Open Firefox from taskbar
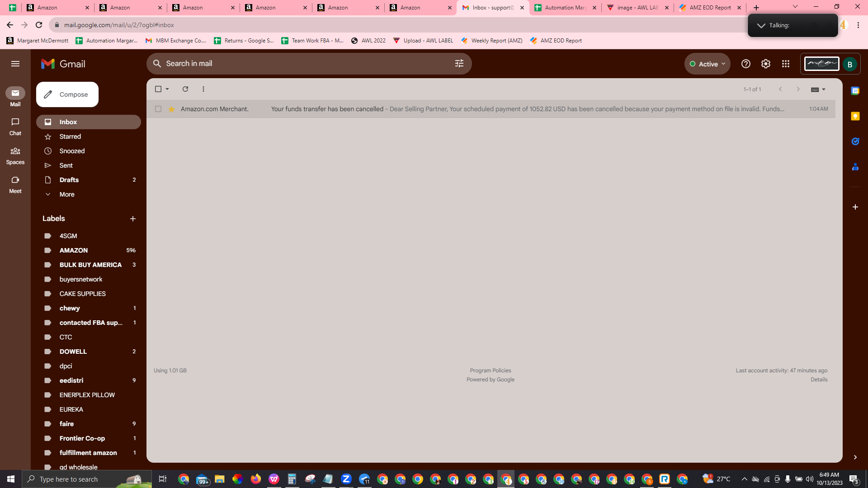 256,479
